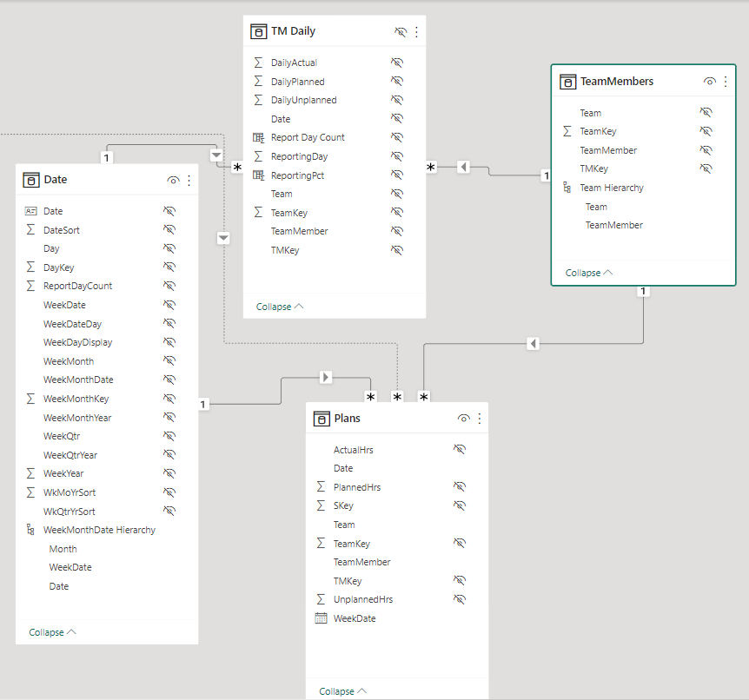This screenshot has width=749, height=700.
Task: Select the 1 cardinality marker right of Date table
Action: point(203,405)
